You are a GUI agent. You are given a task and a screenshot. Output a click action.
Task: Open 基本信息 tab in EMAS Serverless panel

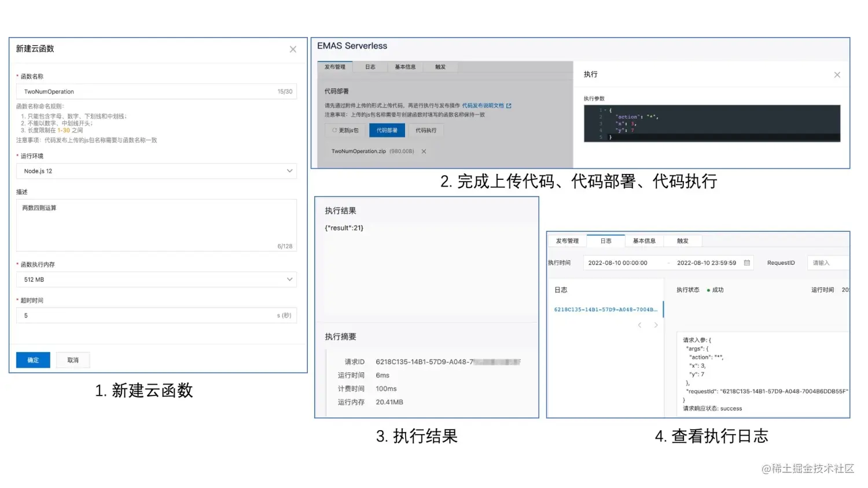(405, 67)
